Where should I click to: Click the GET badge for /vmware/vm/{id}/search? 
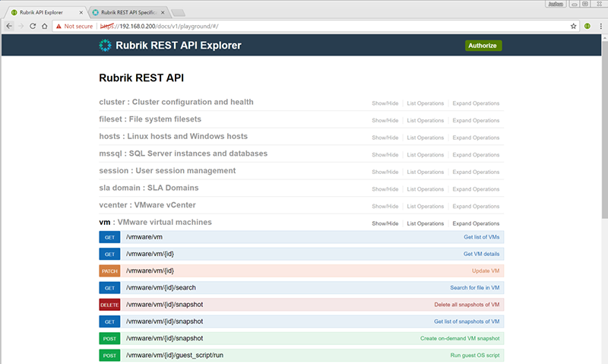tap(109, 288)
